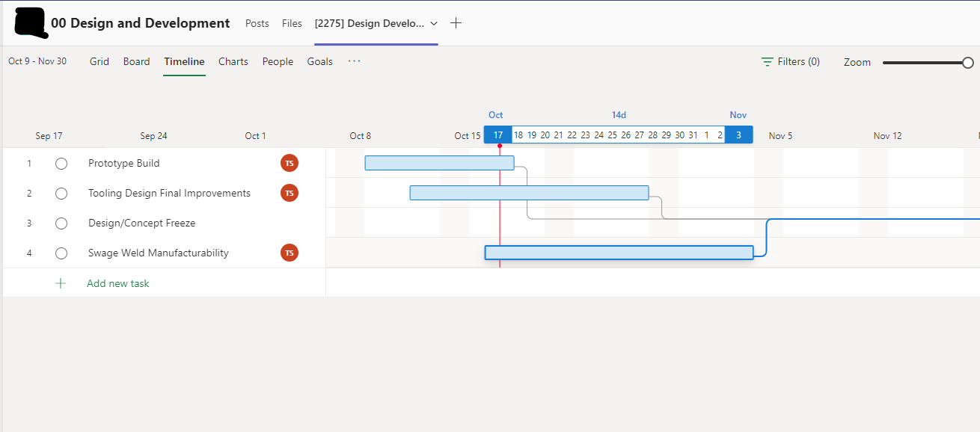The image size is (980, 432).
Task: Click the Swage Weld Manufacturability task name
Action: point(159,253)
